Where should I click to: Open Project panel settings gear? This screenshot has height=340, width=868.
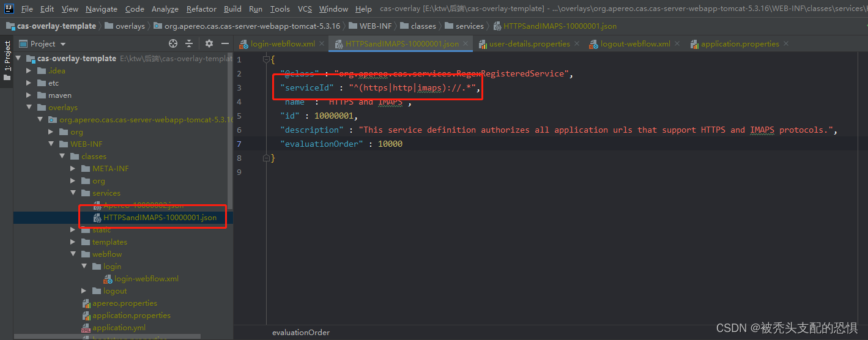coord(209,43)
